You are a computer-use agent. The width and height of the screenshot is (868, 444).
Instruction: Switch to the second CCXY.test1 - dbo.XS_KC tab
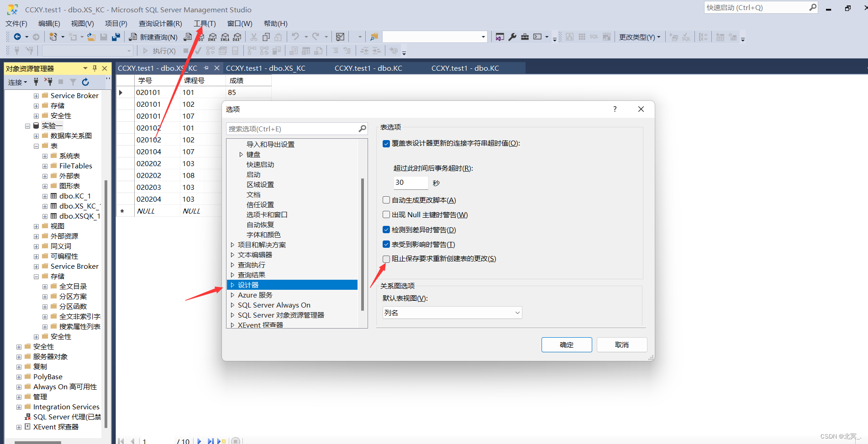click(266, 68)
